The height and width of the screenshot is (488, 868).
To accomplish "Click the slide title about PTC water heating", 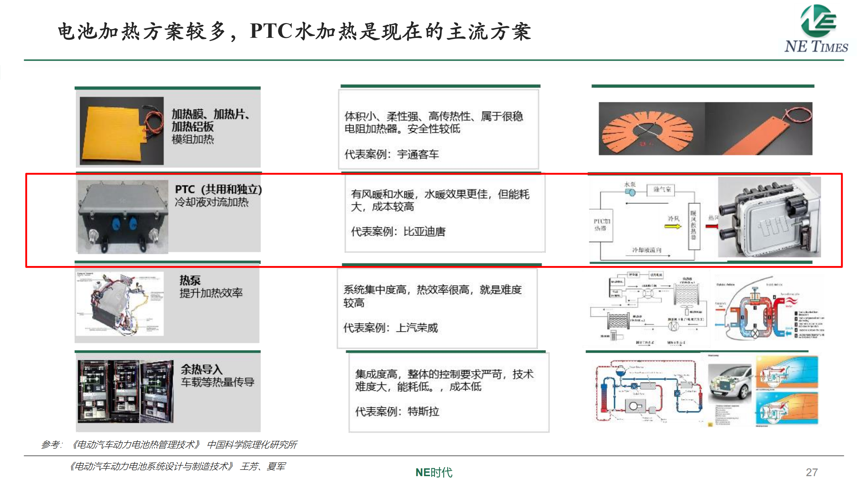I will (294, 32).
